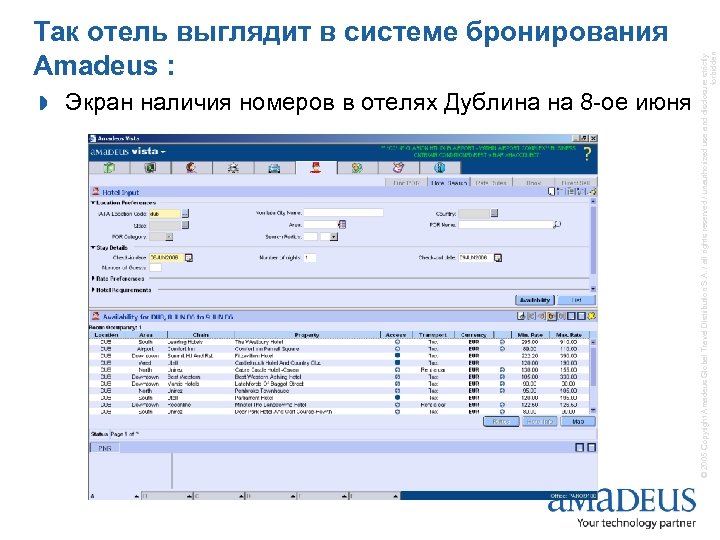Open lookup button beside Country field
This screenshot has width=720, height=540.
[x=494, y=213]
